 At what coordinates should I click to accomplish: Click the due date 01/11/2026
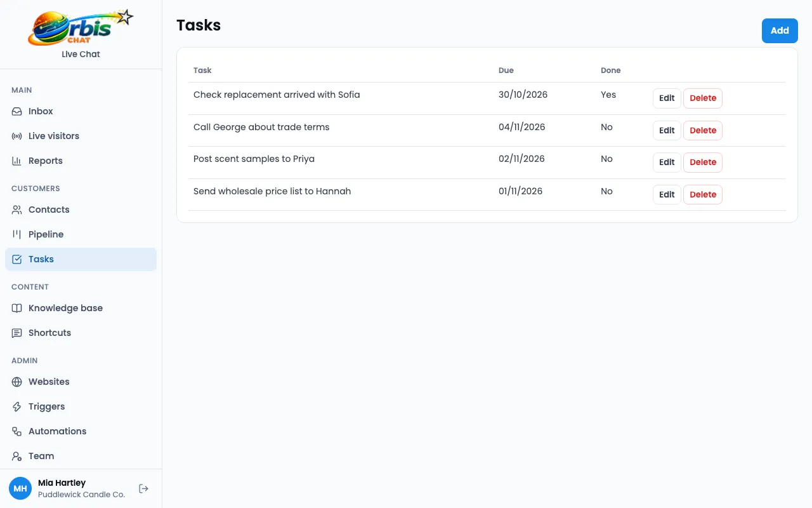pos(520,191)
